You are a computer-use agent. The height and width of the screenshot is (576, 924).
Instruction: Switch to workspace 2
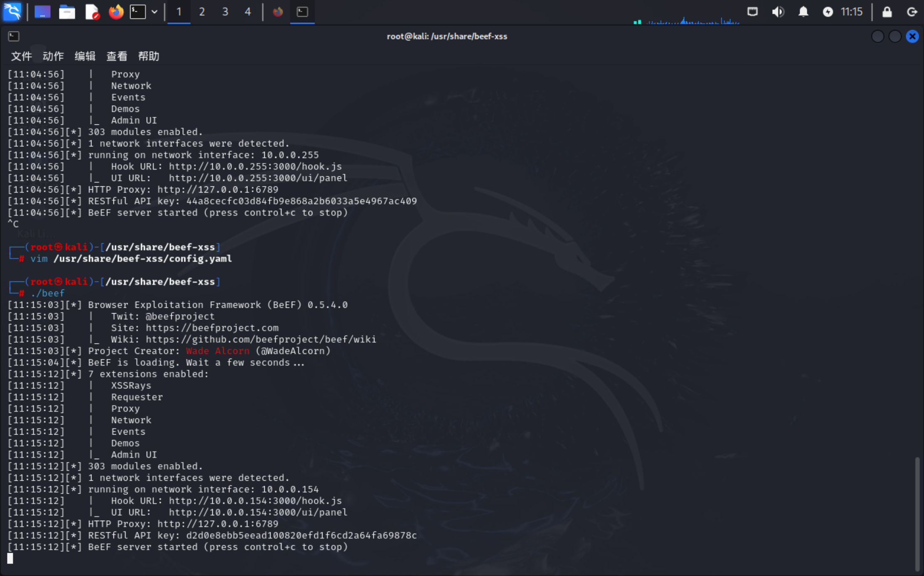point(202,12)
